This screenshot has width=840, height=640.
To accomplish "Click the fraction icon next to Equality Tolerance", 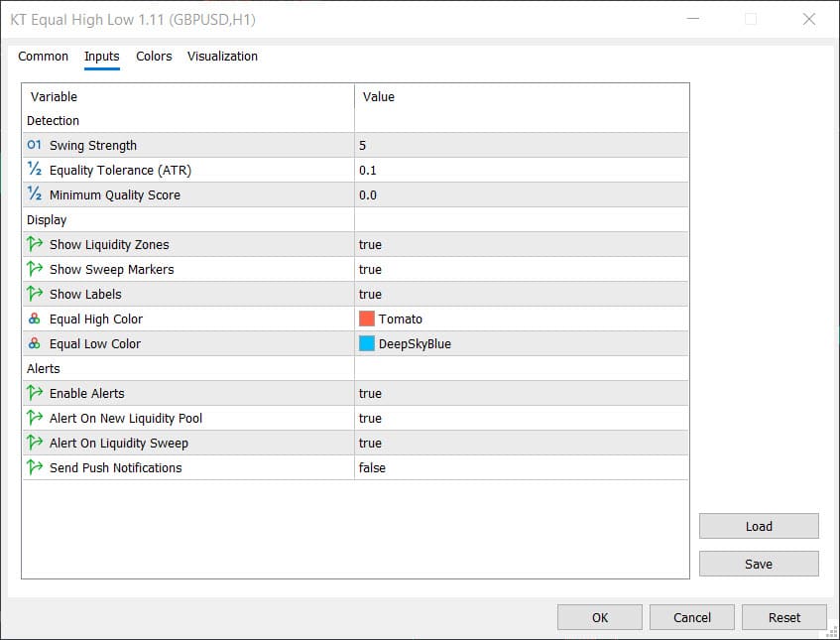I will pyautogui.click(x=35, y=170).
